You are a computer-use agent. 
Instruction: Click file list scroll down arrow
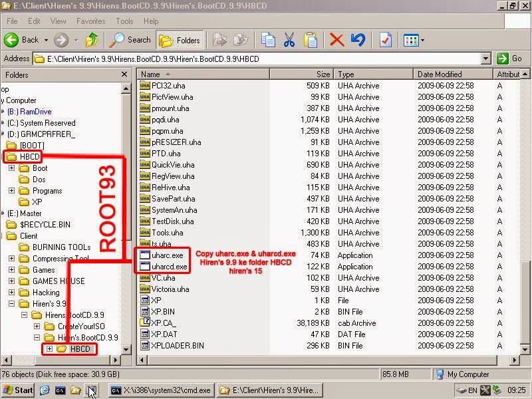pos(525,349)
